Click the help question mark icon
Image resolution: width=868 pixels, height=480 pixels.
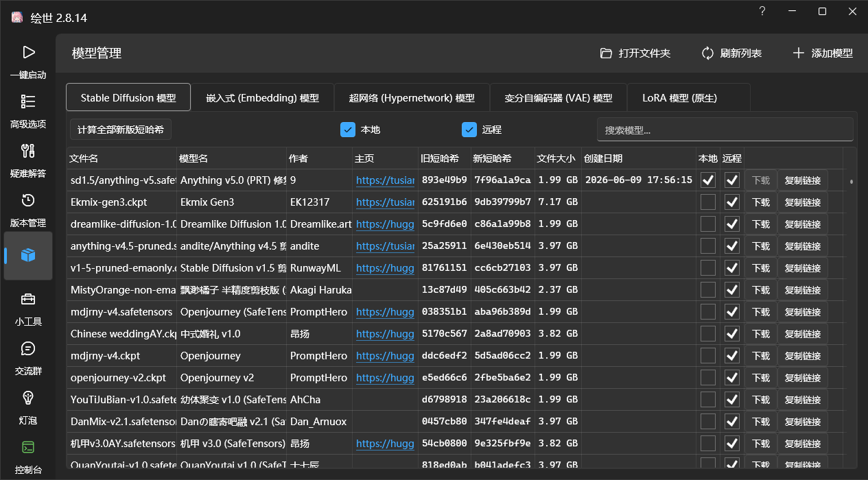(x=762, y=12)
